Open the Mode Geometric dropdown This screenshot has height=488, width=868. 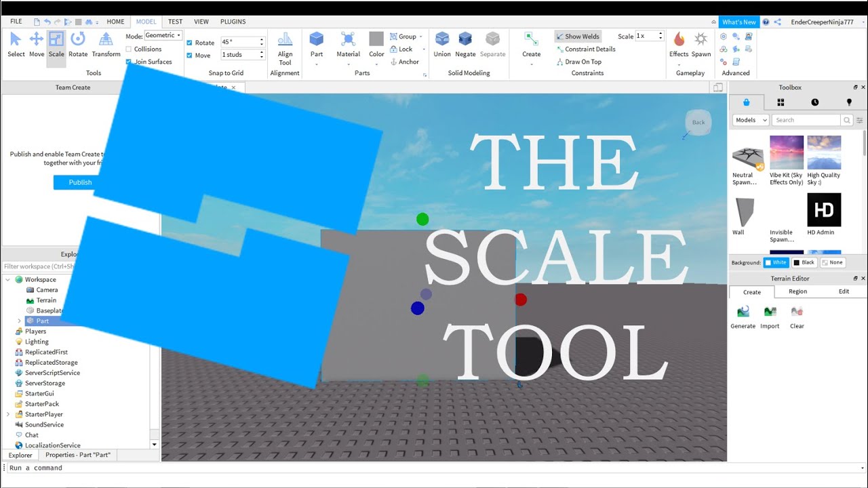[163, 35]
